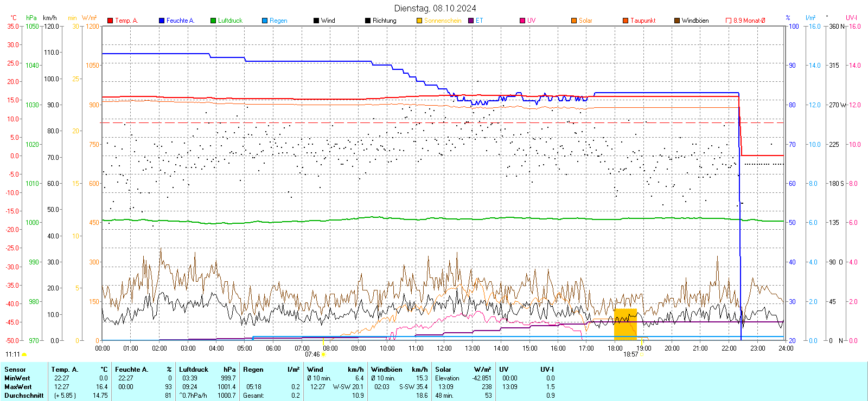Viewport: 868px width, 401px height.
Task: Click the Taupunkt legend label
Action: click(x=643, y=21)
